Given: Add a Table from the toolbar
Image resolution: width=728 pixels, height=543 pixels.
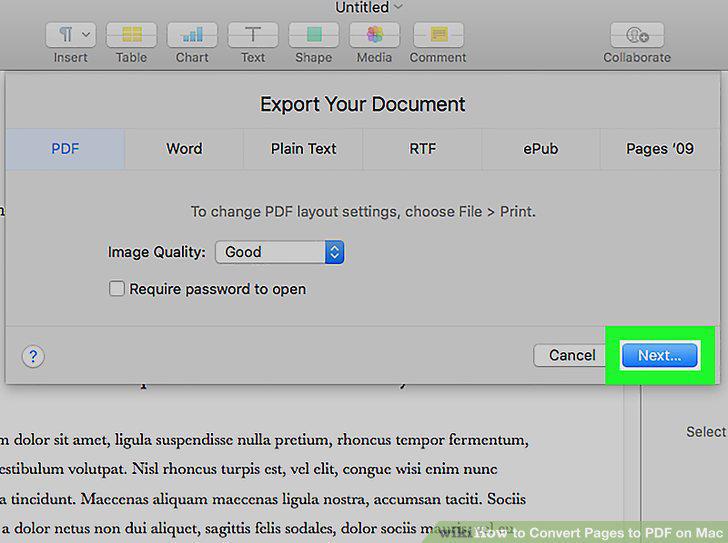Looking at the screenshot, I should point(131,35).
